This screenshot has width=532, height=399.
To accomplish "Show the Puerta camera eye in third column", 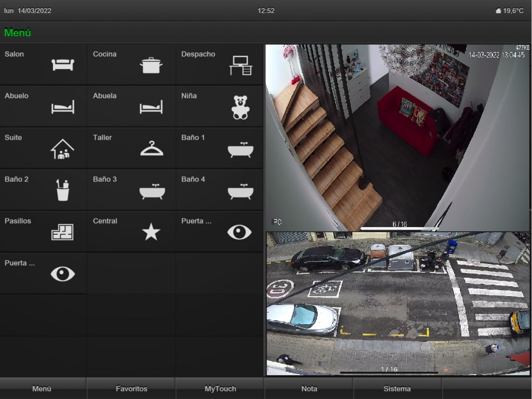I will point(239,232).
